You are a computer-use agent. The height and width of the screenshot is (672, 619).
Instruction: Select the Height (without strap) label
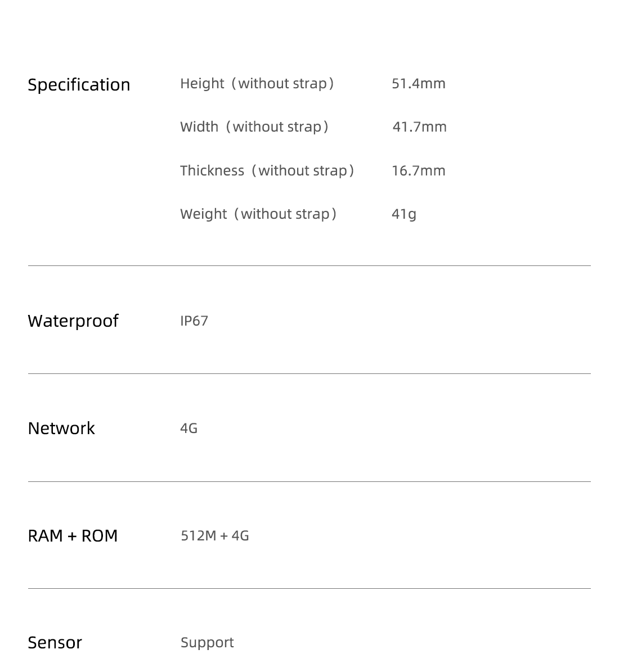point(257,84)
